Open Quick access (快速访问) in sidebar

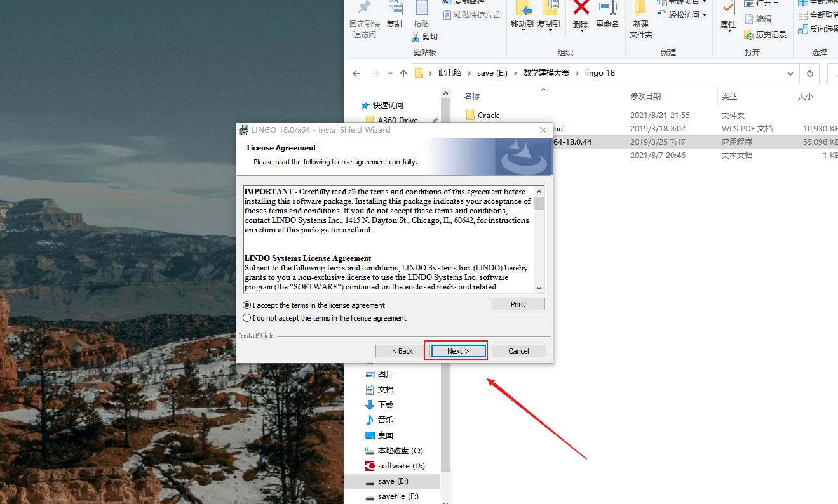(388, 105)
